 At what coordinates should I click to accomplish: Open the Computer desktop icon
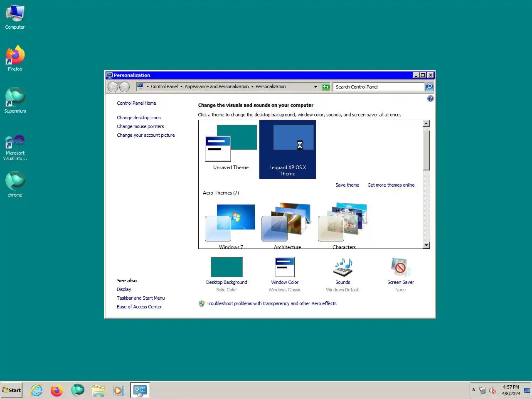[x=15, y=17]
